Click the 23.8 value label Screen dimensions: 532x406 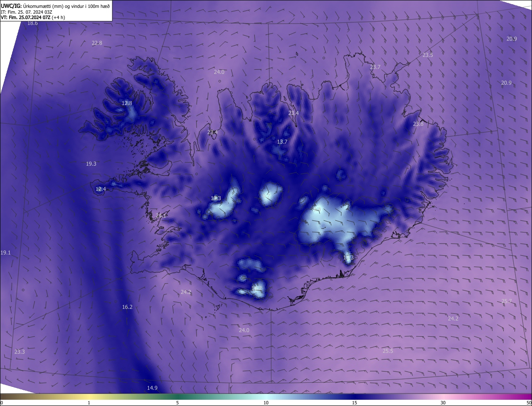click(x=418, y=124)
